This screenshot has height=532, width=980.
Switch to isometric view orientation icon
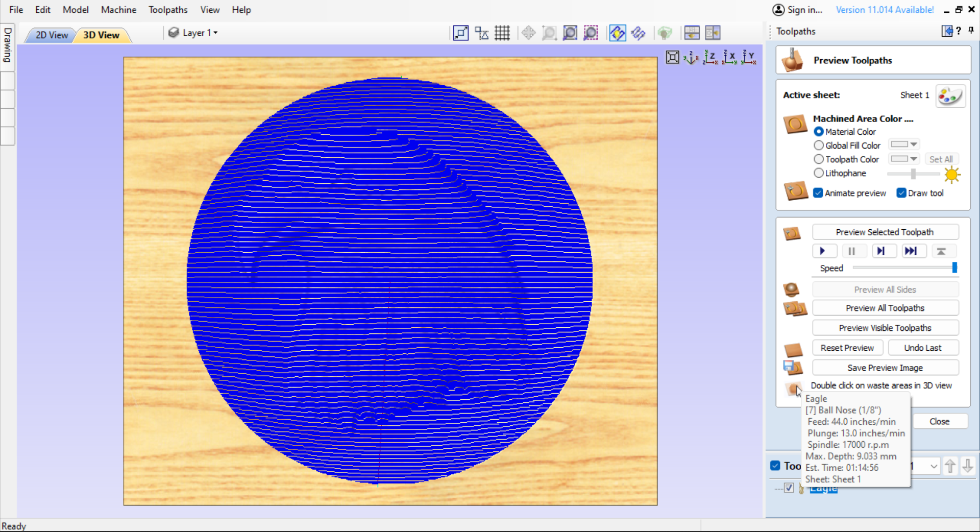pos(691,58)
